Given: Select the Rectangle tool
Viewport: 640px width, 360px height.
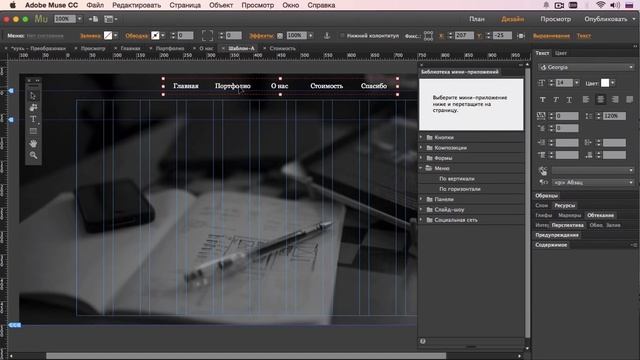Looking at the screenshot, I should click(x=33, y=131).
